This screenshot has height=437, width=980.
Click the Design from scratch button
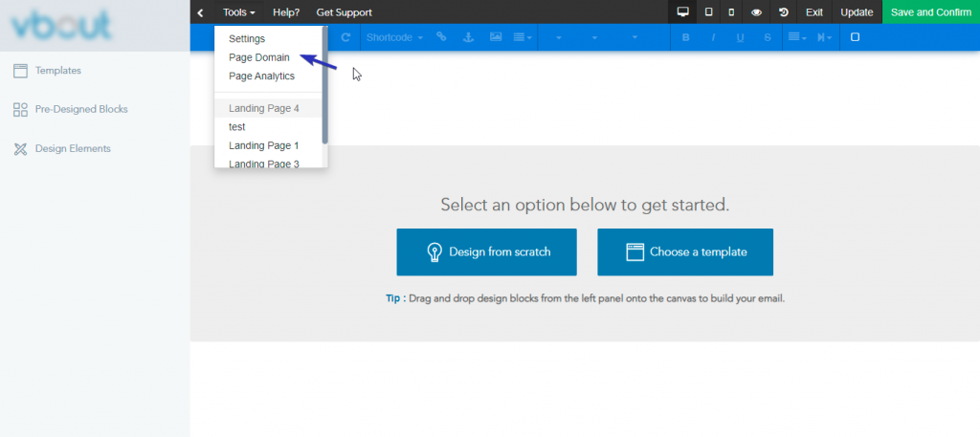click(486, 252)
